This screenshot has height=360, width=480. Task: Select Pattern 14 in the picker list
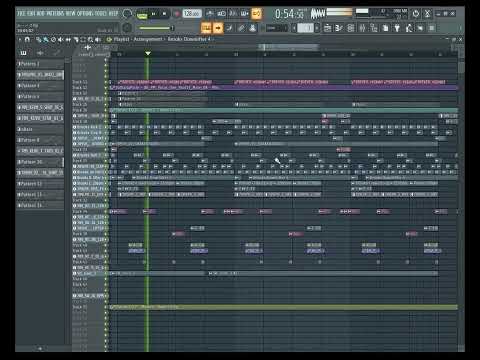click(40, 205)
